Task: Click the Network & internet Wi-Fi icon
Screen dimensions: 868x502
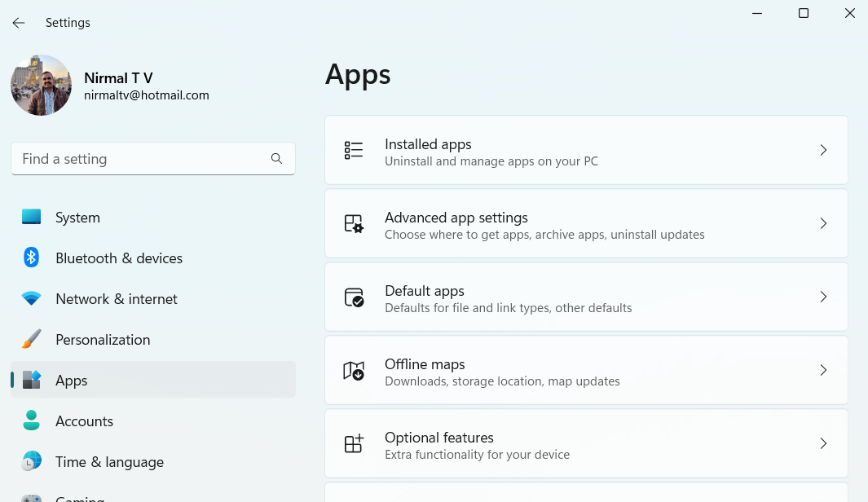Action: click(x=32, y=298)
